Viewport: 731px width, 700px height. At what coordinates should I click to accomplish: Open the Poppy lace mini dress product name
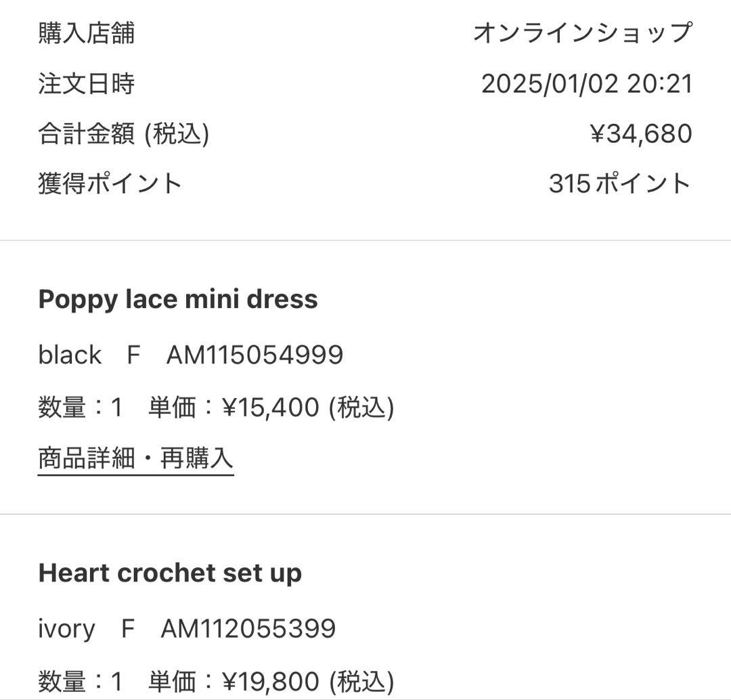click(x=178, y=299)
